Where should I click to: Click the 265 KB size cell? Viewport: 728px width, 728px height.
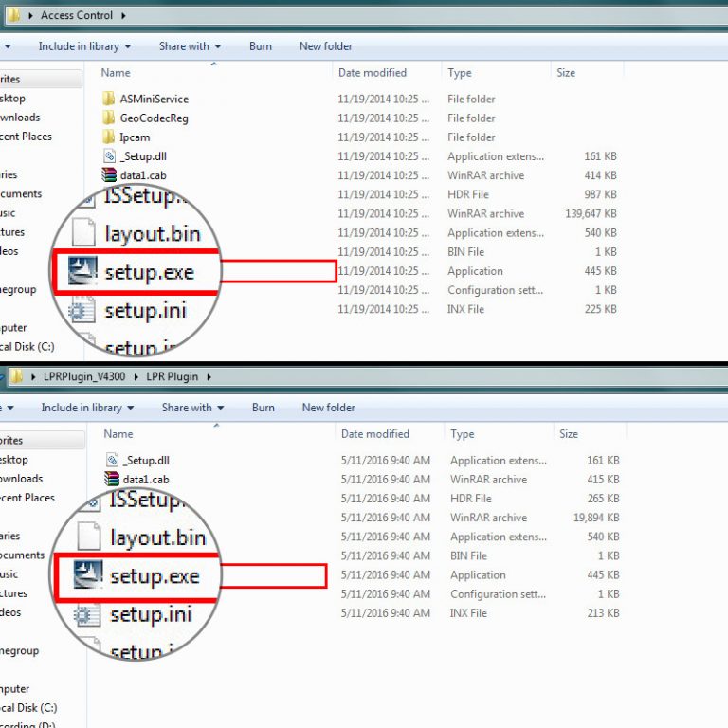(603, 499)
